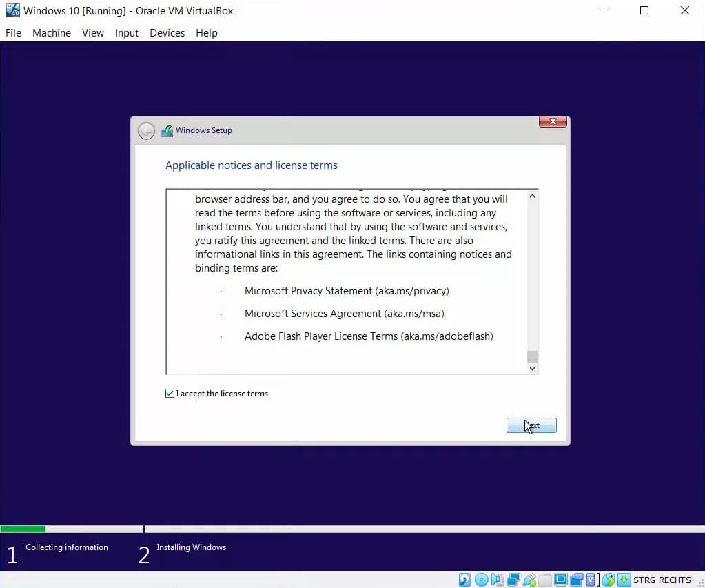Screen dimensions: 705x588
Task: Click the Next button in Windows Setup
Action: [x=531, y=426]
